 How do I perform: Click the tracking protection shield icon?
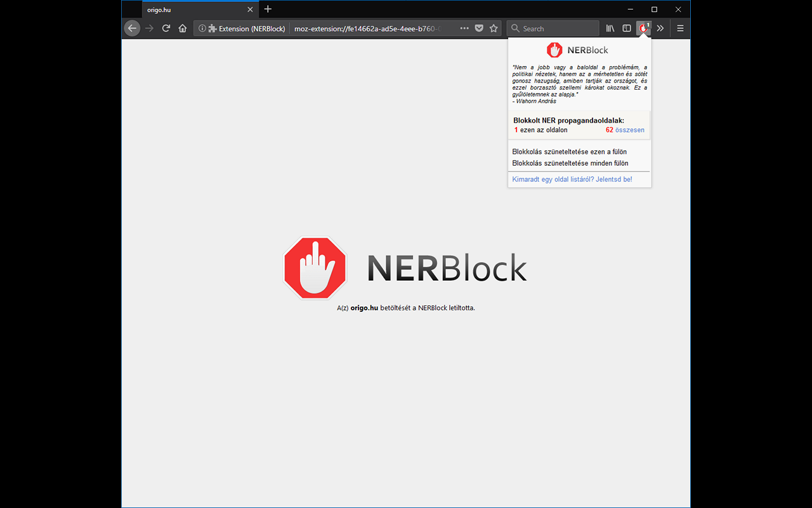click(x=479, y=28)
